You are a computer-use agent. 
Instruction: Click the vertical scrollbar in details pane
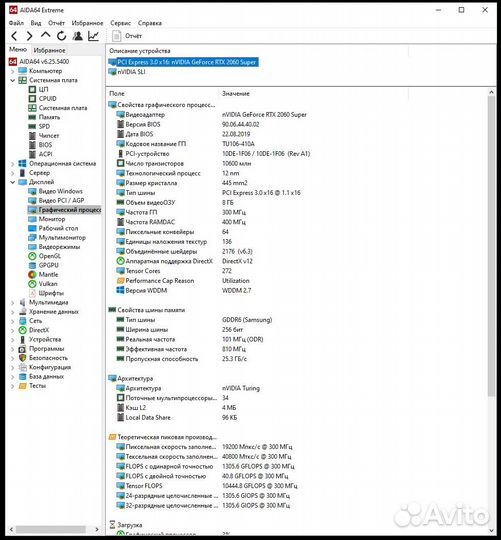pos(491,246)
